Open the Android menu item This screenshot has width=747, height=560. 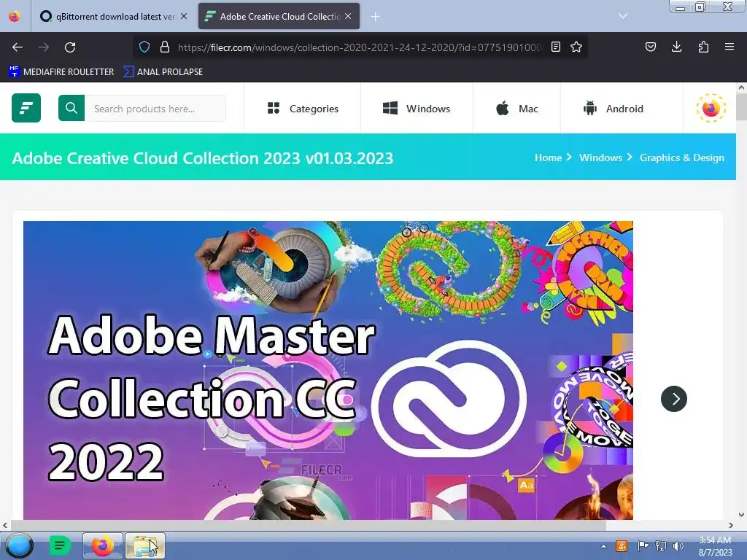click(614, 109)
